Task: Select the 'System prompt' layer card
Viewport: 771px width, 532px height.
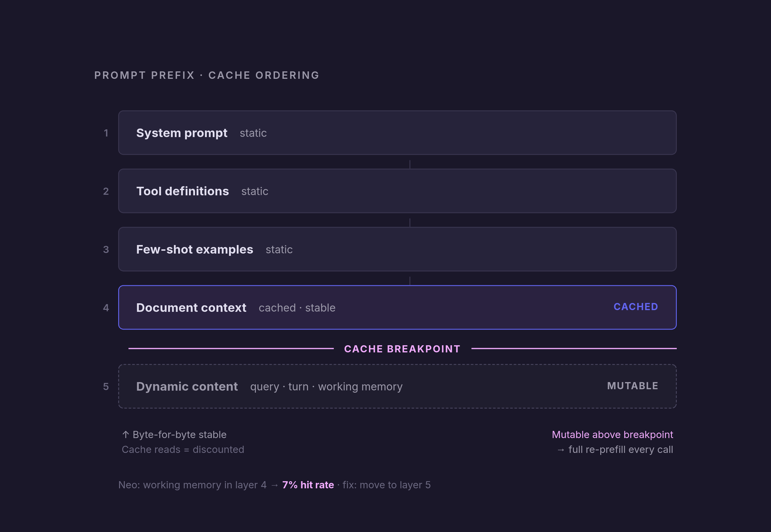Action: [397, 133]
